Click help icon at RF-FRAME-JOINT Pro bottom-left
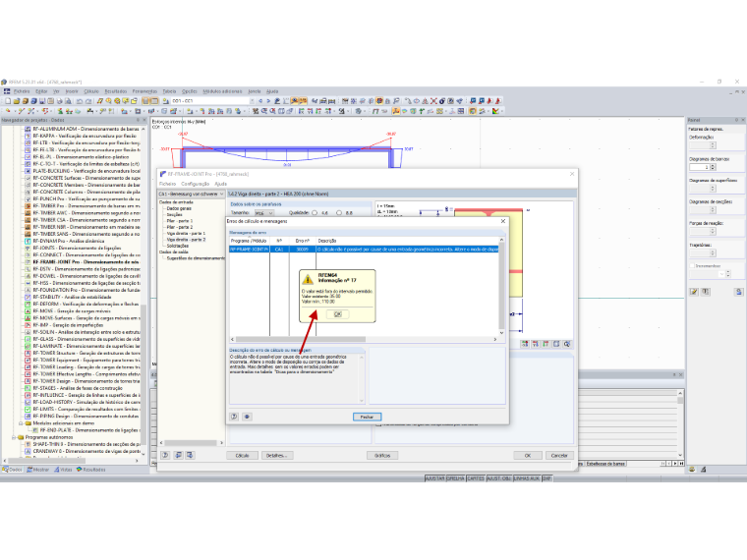747x560 pixels. point(165,455)
